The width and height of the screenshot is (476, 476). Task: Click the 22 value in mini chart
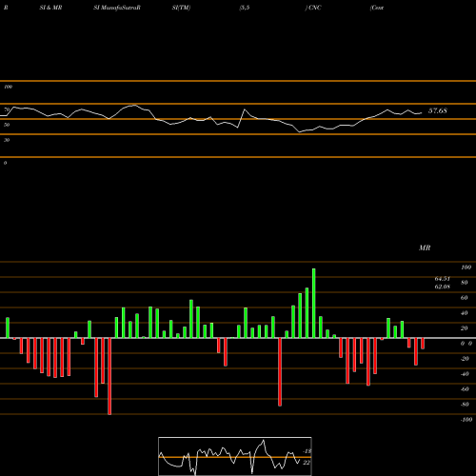[x=307, y=463]
